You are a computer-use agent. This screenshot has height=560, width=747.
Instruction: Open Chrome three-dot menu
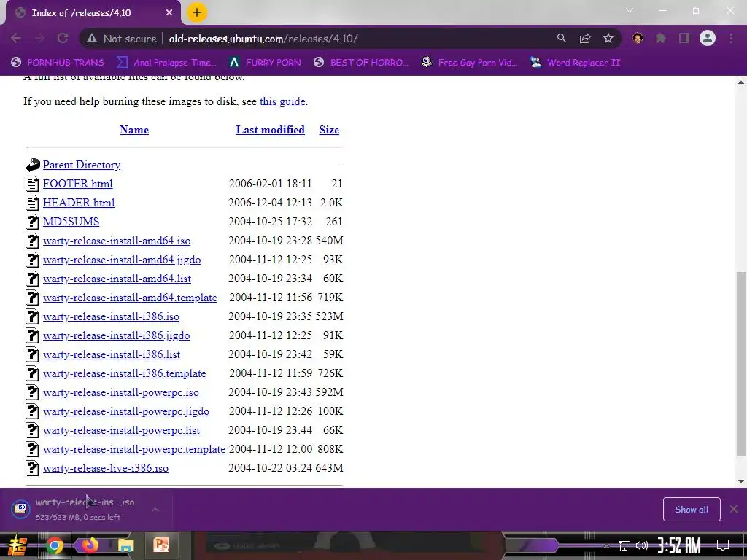(731, 39)
